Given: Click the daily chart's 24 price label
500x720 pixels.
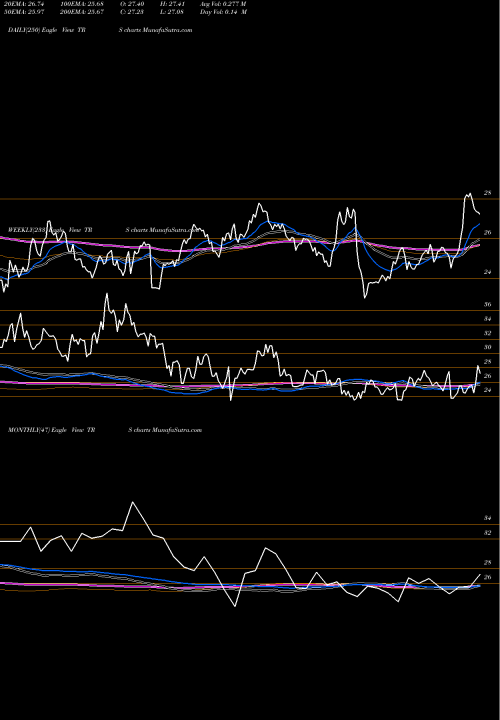Looking at the screenshot, I should pyautogui.click(x=488, y=272).
